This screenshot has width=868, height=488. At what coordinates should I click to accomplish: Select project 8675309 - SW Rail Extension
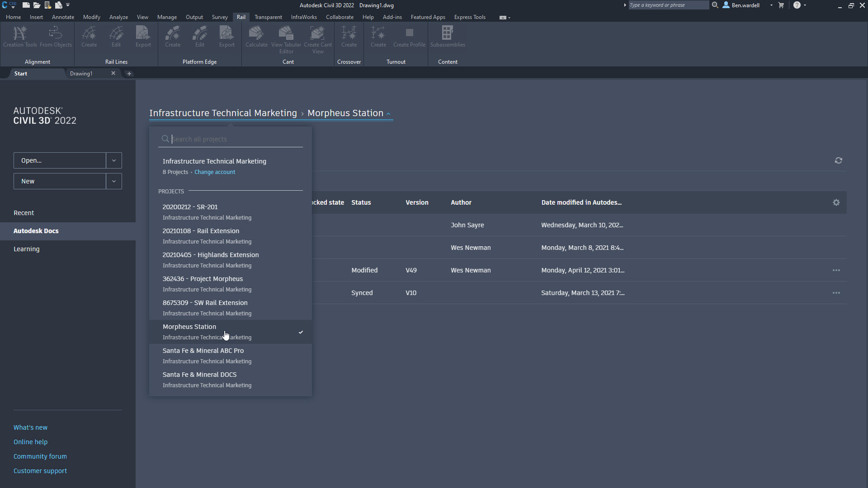231,308
